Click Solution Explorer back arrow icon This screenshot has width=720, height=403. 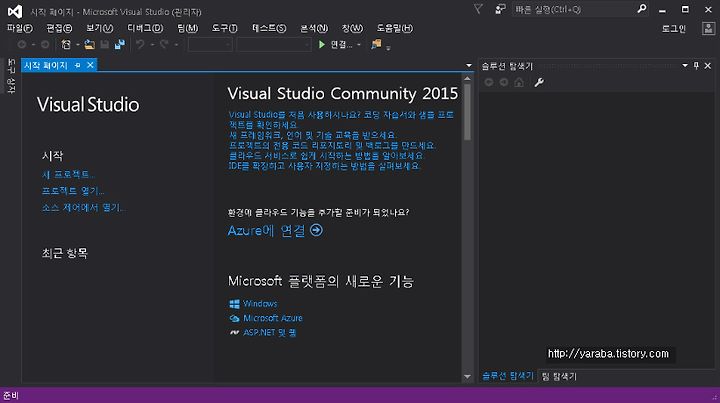[x=489, y=82]
